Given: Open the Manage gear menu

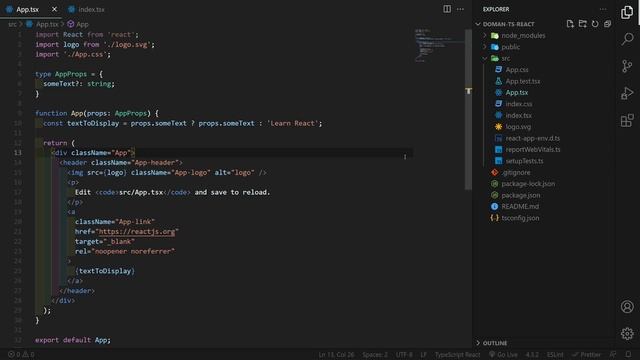Looking at the screenshot, I should point(627,333).
